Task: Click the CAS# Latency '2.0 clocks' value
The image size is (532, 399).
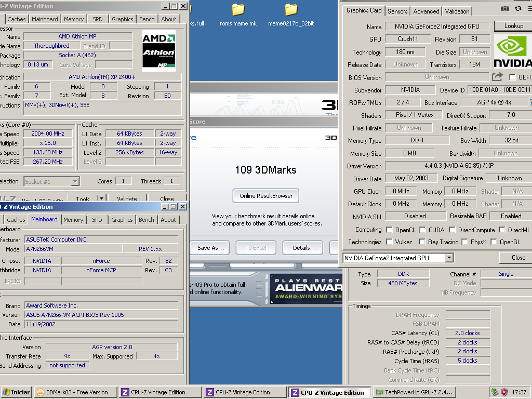Action: 468,333
